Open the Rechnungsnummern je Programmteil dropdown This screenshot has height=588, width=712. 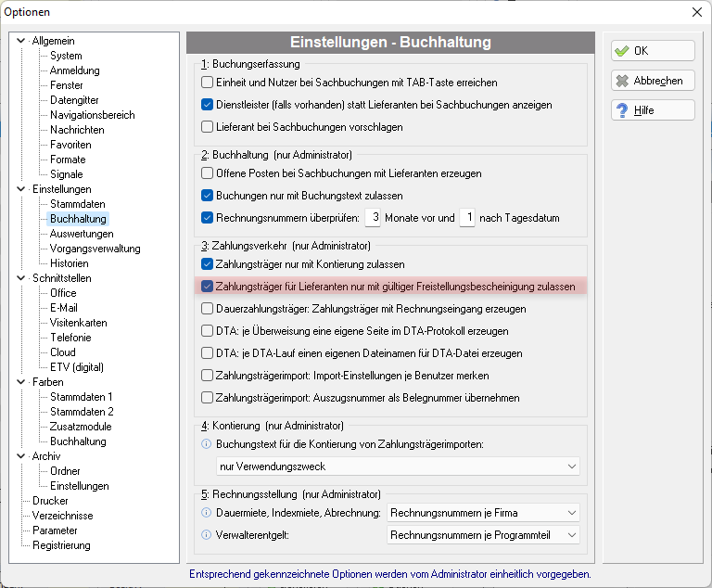pos(483,535)
